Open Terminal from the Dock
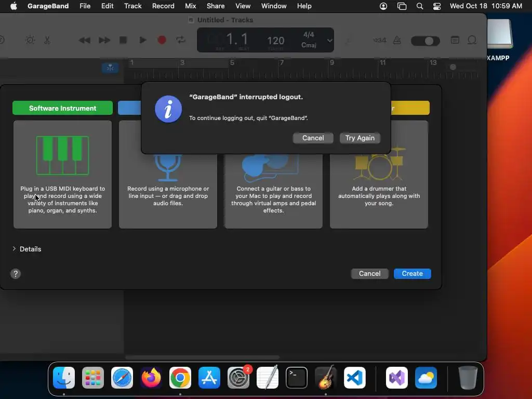Viewport: 532px width, 399px height. pos(297,378)
